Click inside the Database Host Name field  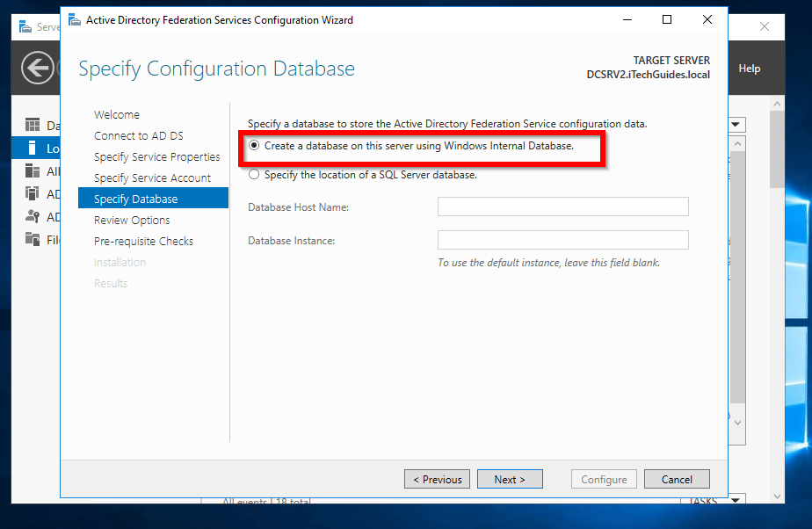562,207
